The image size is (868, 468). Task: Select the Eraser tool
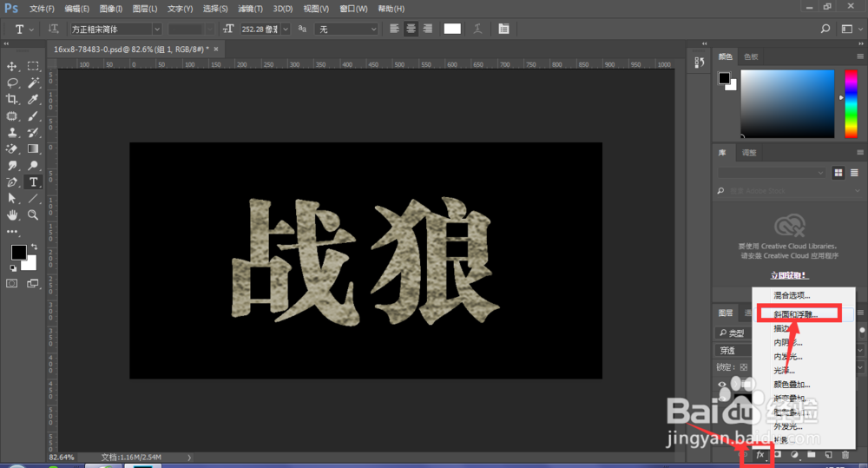click(11, 149)
